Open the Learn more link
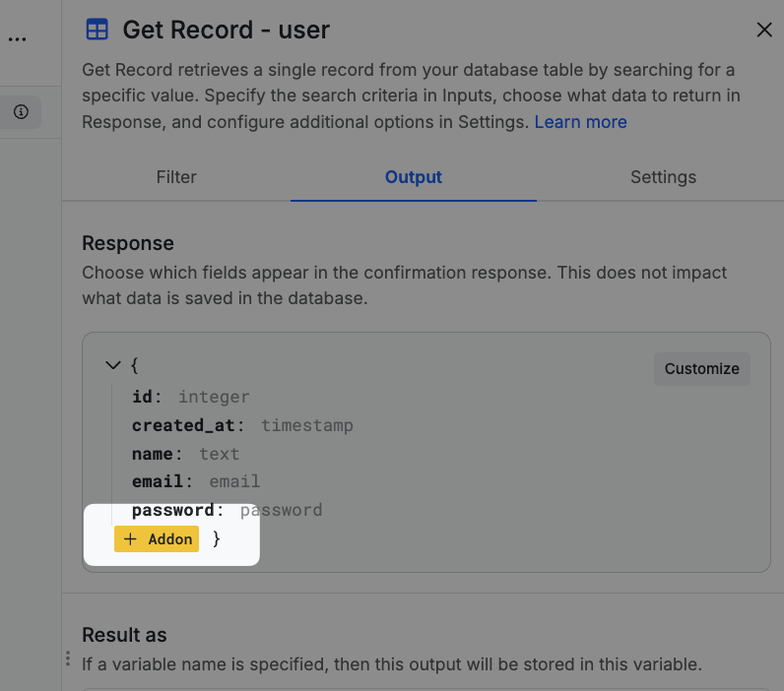 click(580, 122)
